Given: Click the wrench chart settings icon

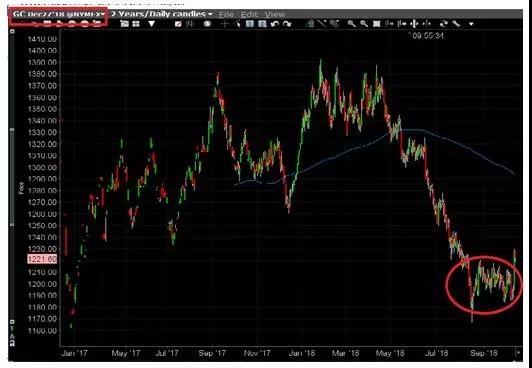Looking at the screenshot, I should click(x=456, y=24).
